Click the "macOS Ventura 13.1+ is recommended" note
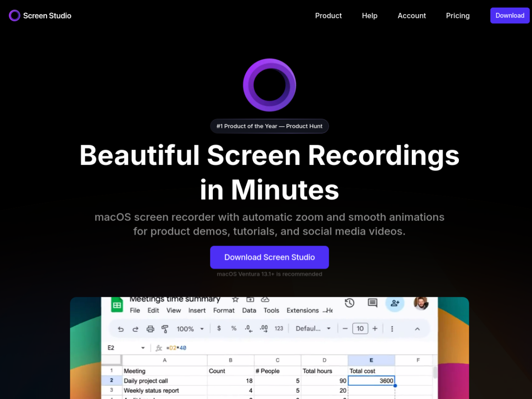This screenshot has width=532, height=399. [269, 274]
